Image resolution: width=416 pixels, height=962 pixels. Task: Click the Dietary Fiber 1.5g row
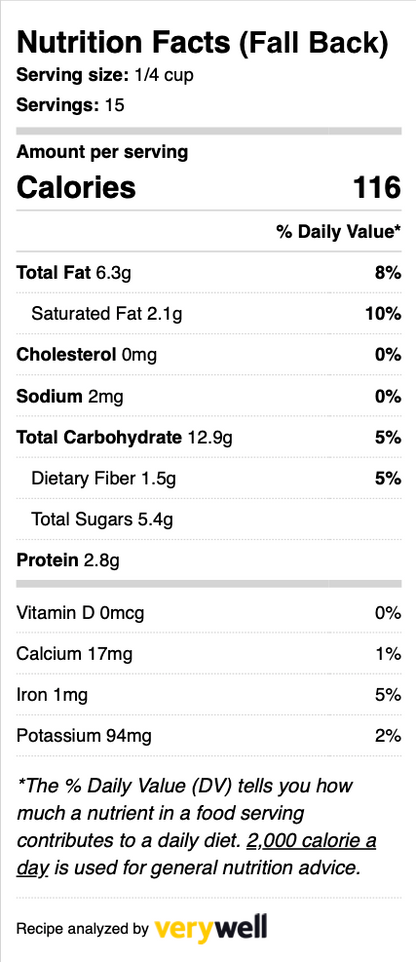[209, 478]
